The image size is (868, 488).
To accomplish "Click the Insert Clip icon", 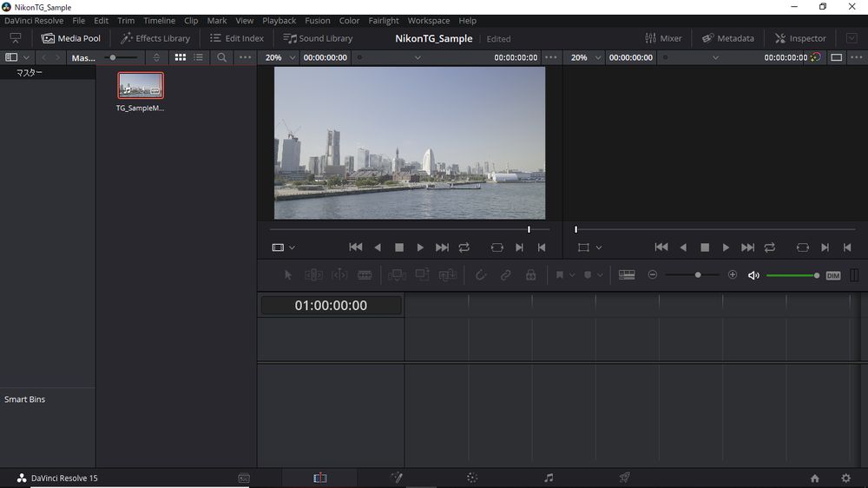I will [x=397, y=274].
